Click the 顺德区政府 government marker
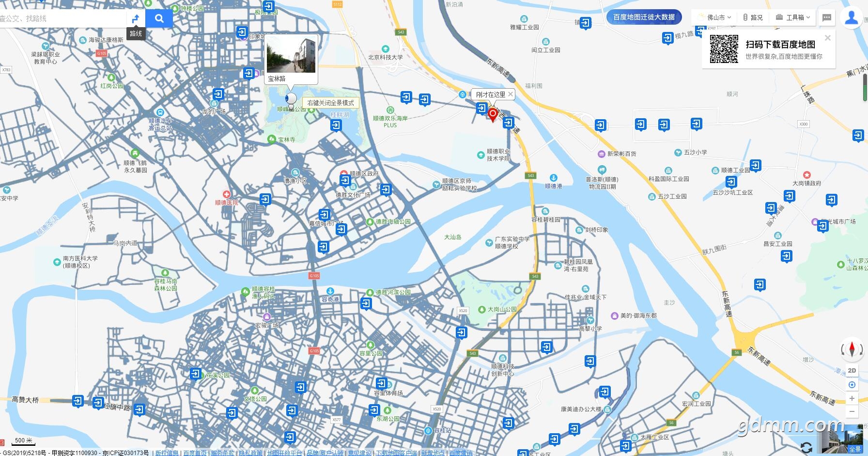Image resolution: width=868 pixels, height=456 pixels. point(343,173)
